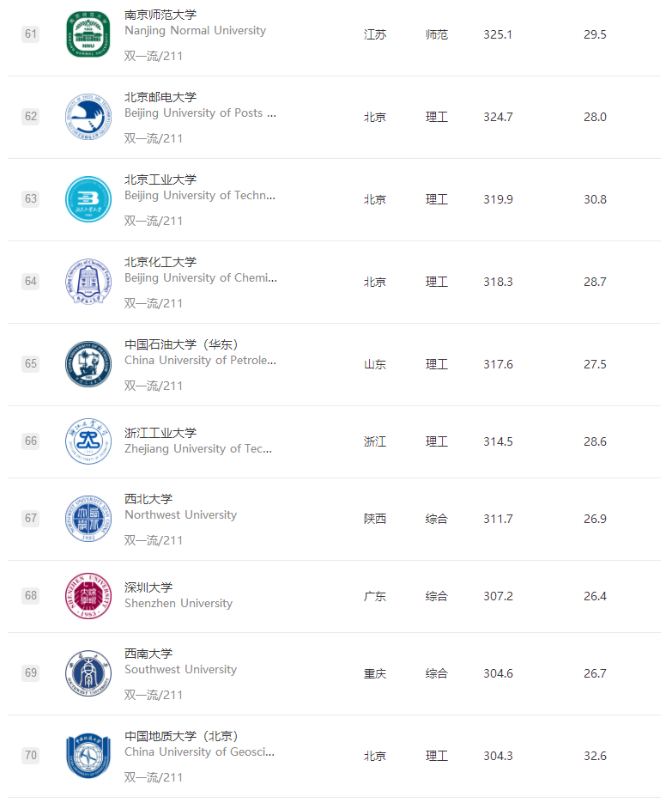
Task: Open the 南京师范大学 name link
Action: (160, 15)
